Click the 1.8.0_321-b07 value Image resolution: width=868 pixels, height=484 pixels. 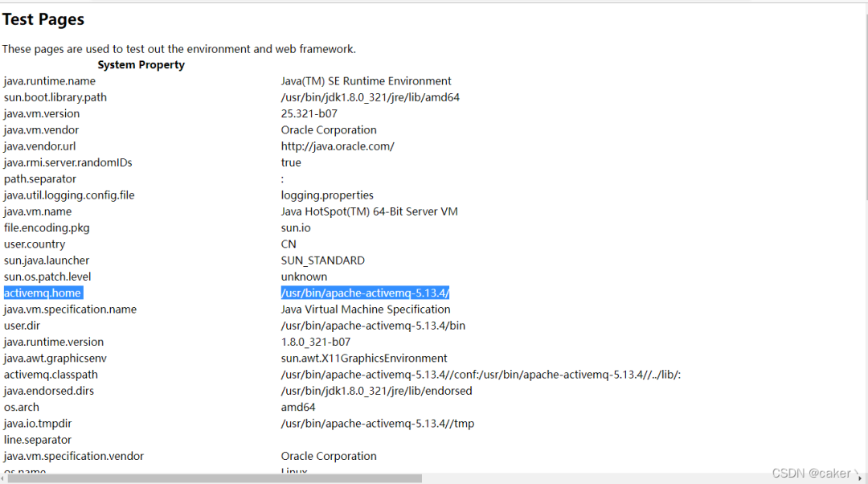(316, 342)
